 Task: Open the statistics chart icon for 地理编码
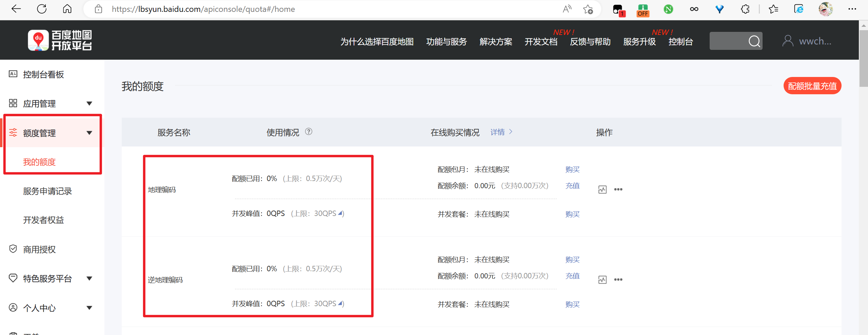(603, 190)
